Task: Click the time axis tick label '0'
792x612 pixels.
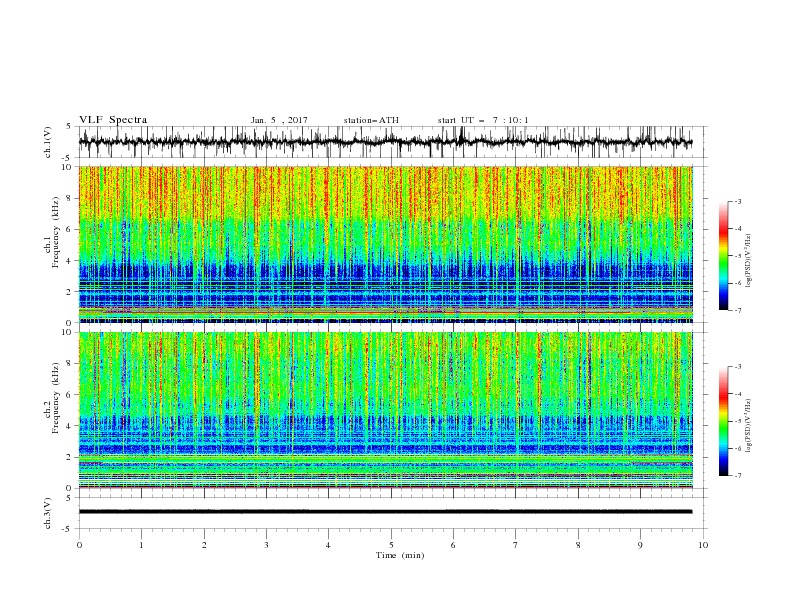Action: click(x=79, y=545)
